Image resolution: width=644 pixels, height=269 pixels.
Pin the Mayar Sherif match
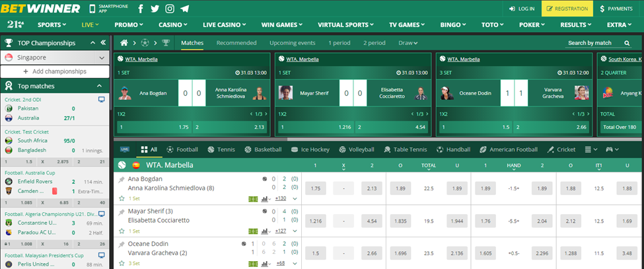tap(122, 212)
